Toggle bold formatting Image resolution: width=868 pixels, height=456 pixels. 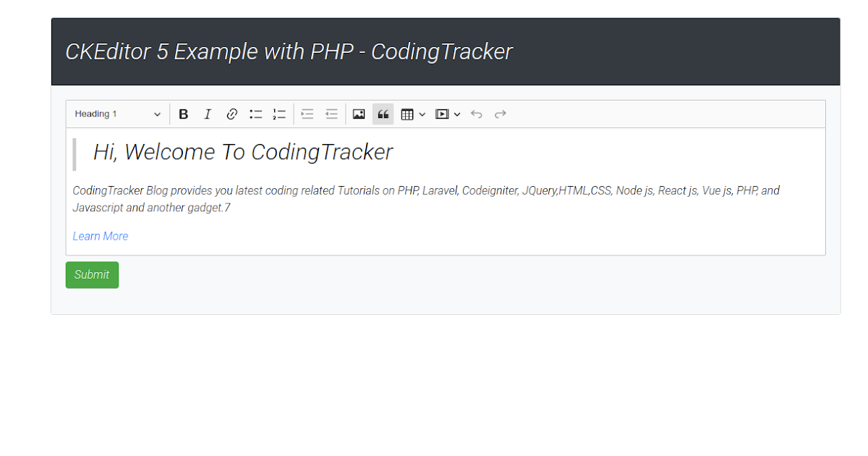(x=183, y=114)
